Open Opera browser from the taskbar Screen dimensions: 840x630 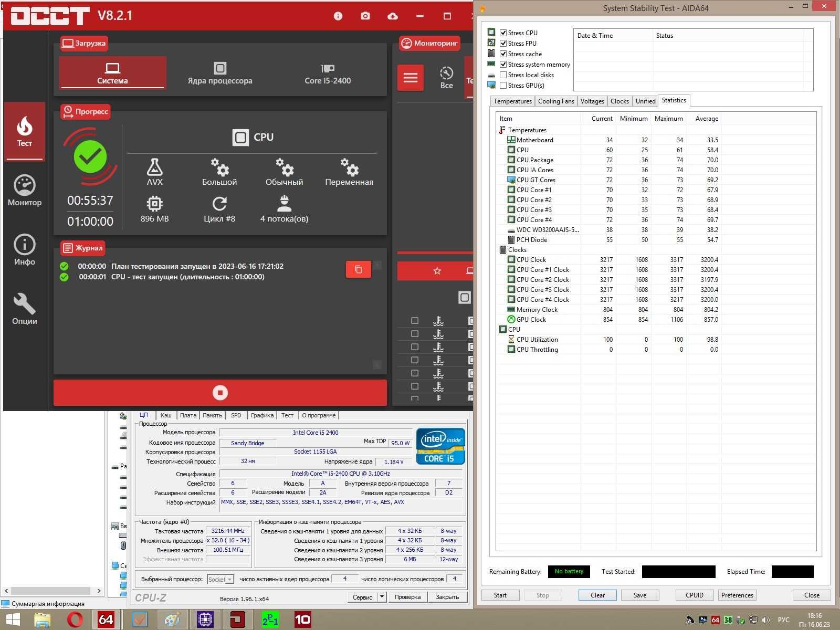coord(75,619)
